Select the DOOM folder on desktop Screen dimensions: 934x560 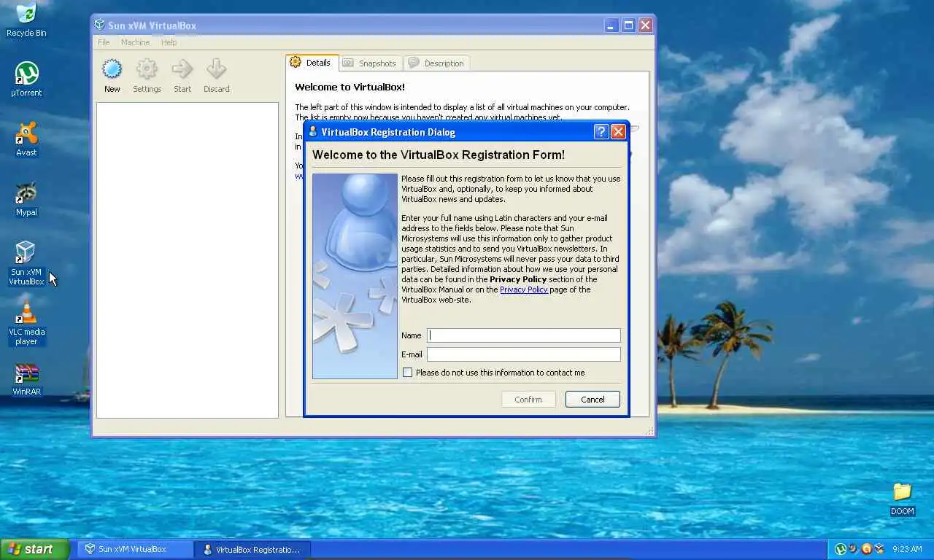point(902,499)
